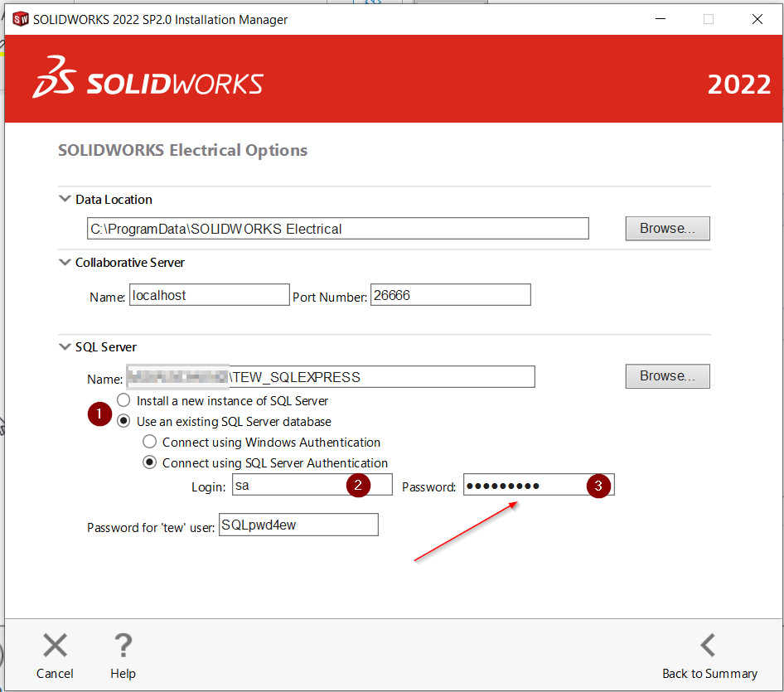Screen dimensions: 784x692
Task: Click Browse next to Data Location path
Action: 667,228
